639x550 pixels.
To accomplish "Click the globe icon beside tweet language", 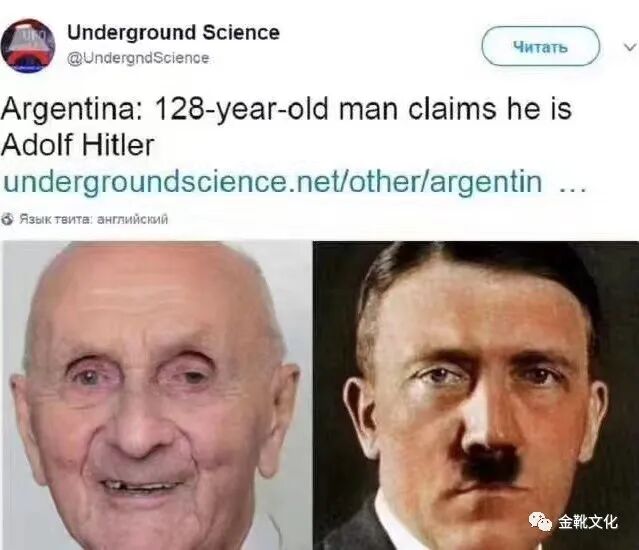I will [7, 219].
